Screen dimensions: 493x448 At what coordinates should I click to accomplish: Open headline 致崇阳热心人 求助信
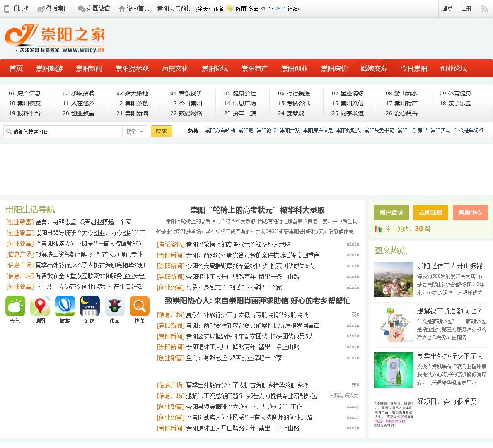pyautogui.click(x=258, y=301)
